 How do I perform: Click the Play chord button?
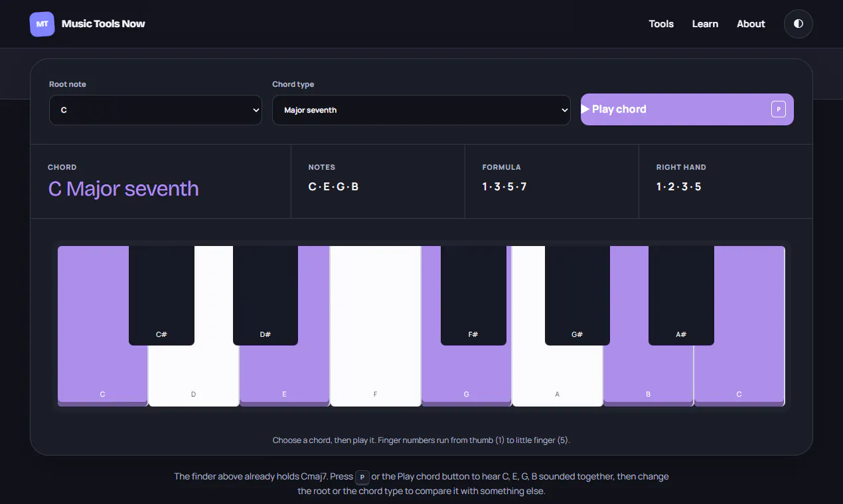pyautogui.click(x=687, y=109)
